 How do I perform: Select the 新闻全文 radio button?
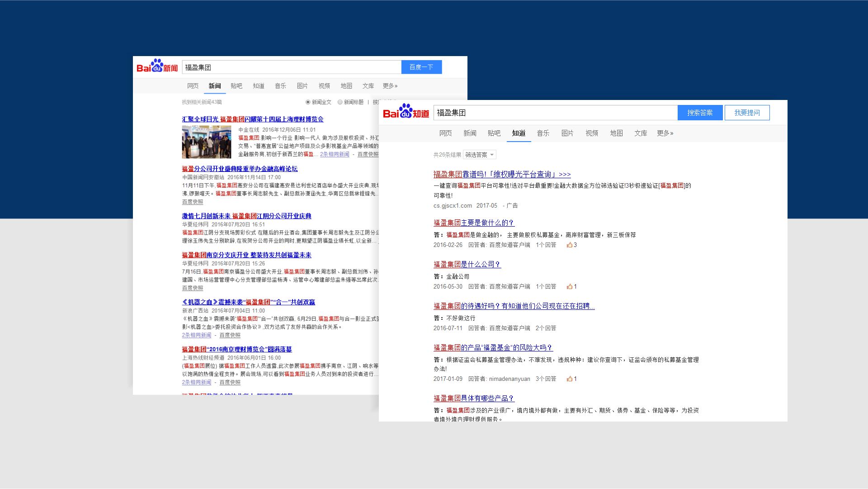click(x=308, y=102)
